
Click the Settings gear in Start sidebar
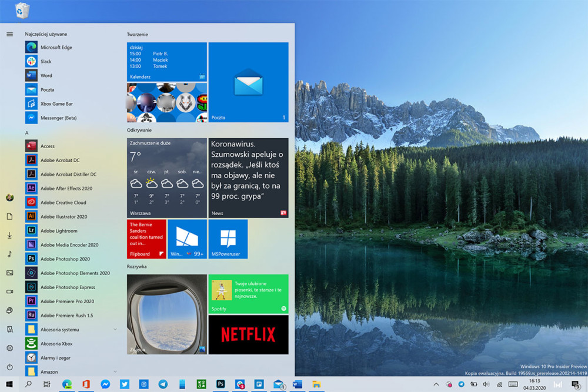tap(10, 348)
